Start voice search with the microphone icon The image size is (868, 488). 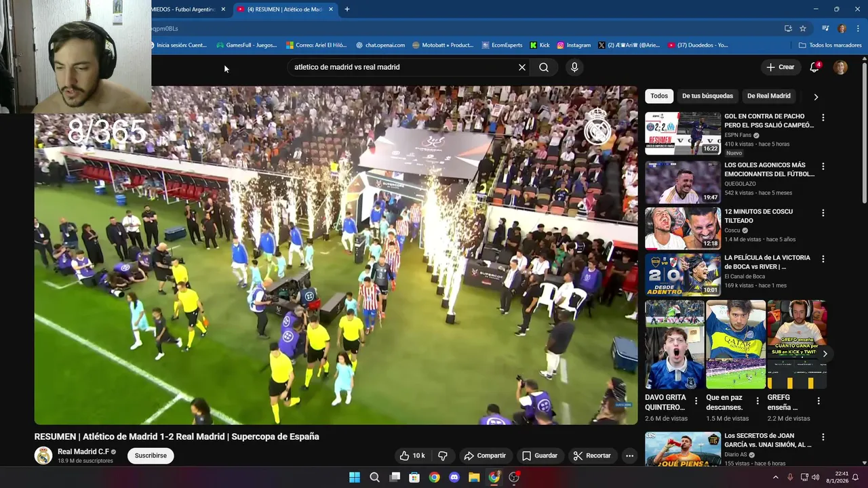click(574, 67)
